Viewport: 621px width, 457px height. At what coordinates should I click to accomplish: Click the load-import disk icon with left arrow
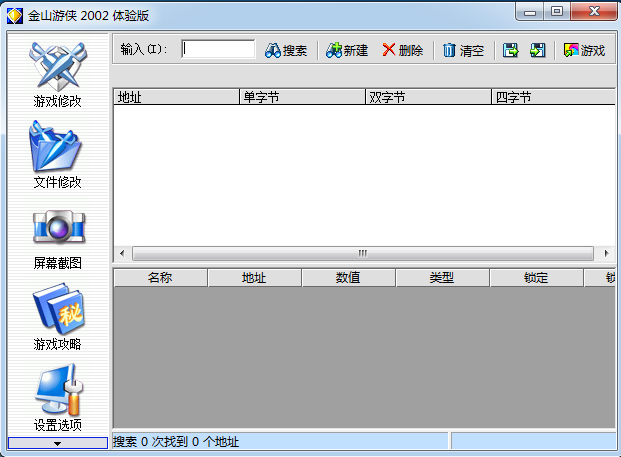point(537,50)
